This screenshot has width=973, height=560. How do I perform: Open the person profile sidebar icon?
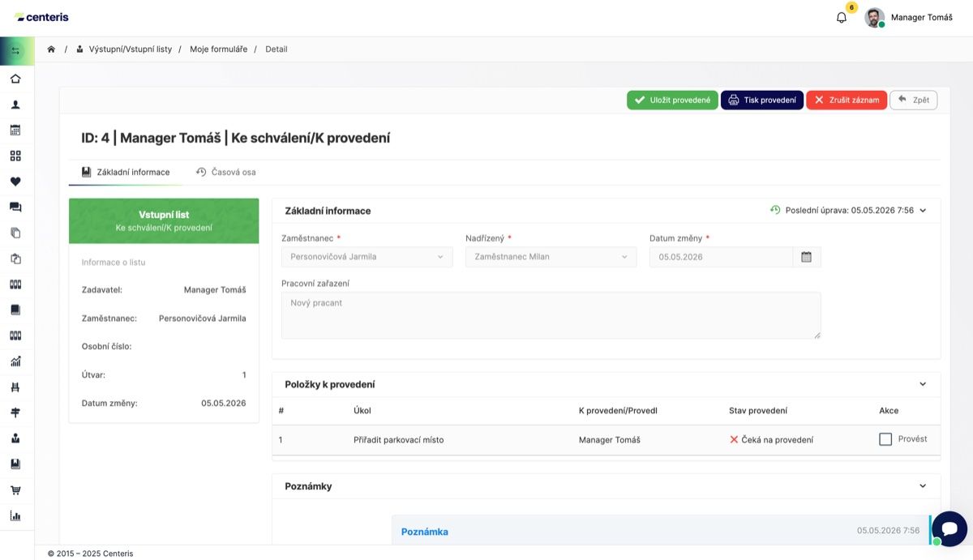pos(15,105)
